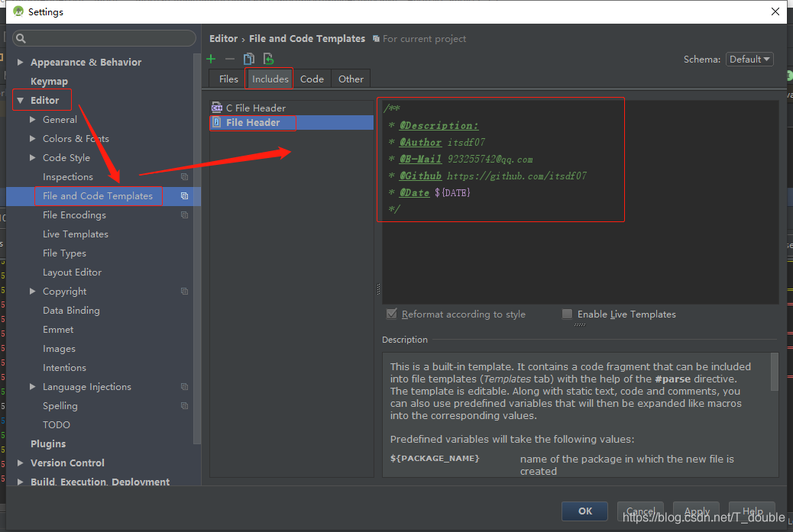793x532 pixels.
Task: Click project-level icon beside File and Code Templates
Action: click(x=185, y=196)
